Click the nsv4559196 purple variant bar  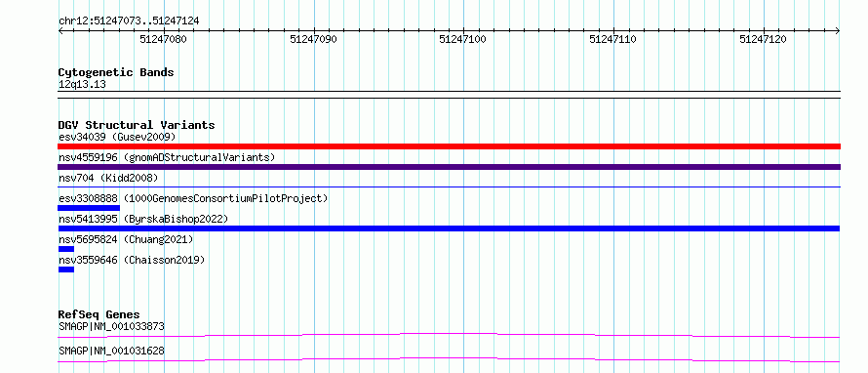click(x=449, y=167)
